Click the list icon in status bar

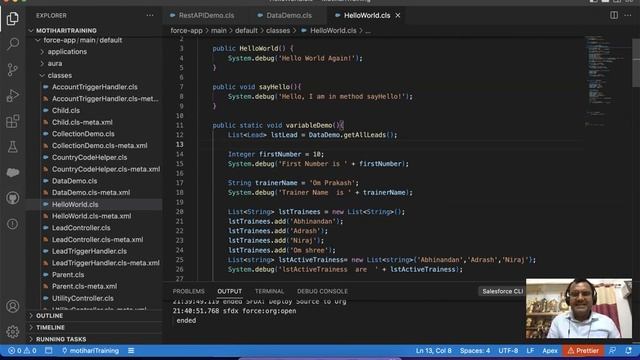pos(131,351)
